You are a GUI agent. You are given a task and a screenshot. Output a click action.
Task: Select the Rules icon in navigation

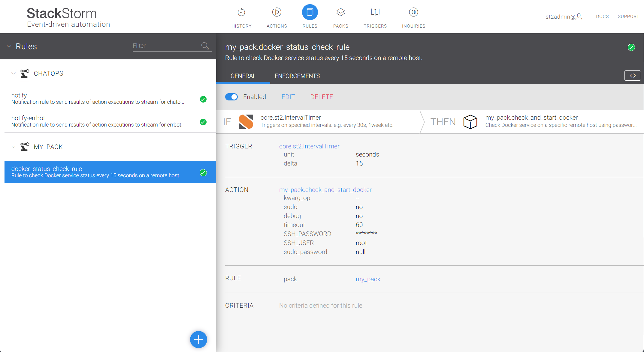coord(310,12)
